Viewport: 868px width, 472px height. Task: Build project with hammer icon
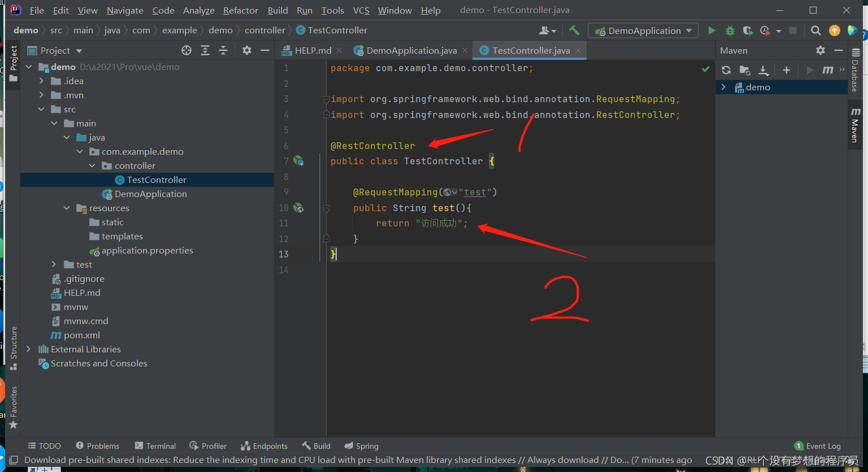point(574,30)
